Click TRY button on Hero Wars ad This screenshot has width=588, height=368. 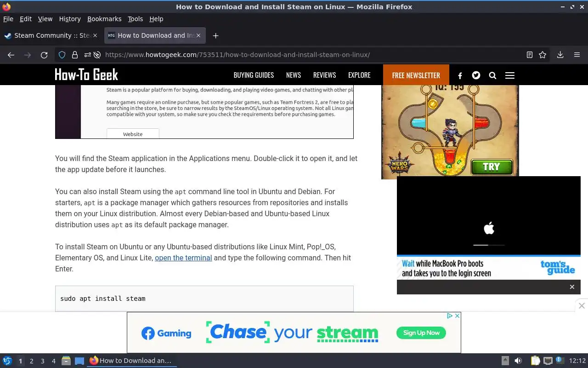point(491,167)
